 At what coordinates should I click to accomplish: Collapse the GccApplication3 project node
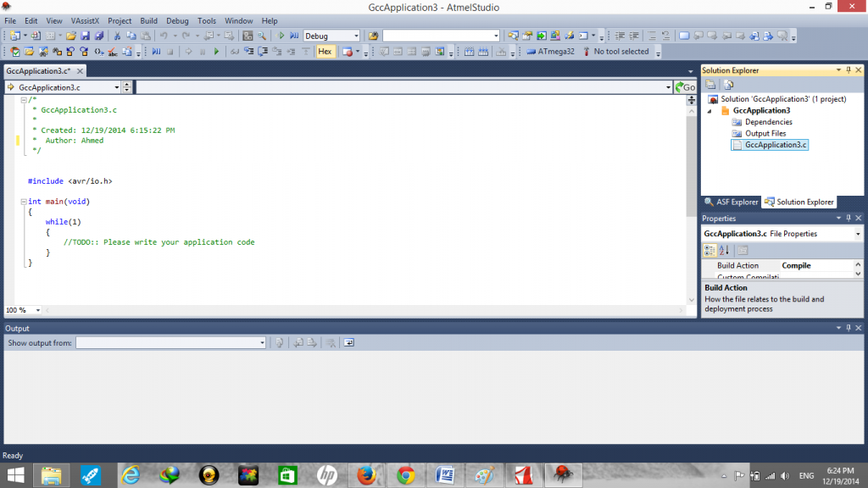(x=709, y=111)
